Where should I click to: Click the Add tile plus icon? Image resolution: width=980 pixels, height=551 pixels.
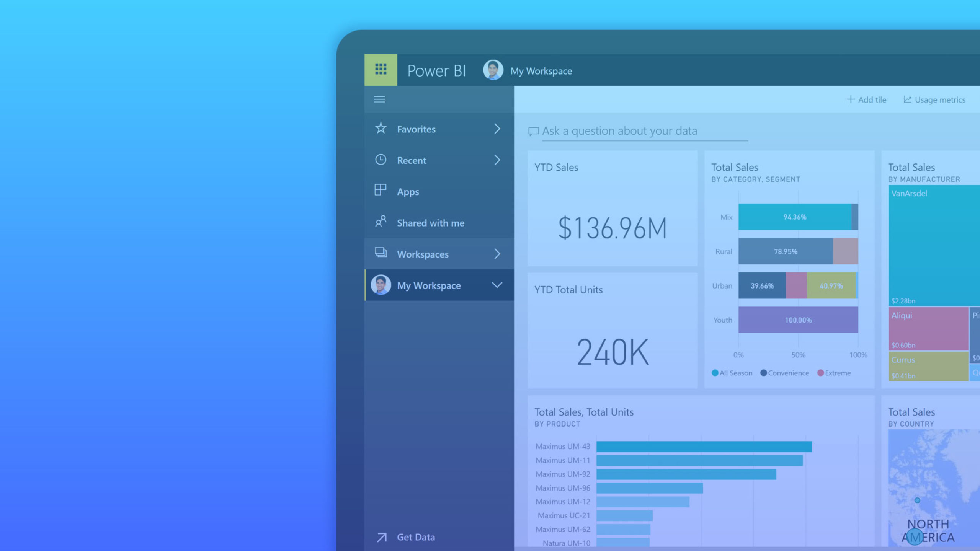pos(851,99)
